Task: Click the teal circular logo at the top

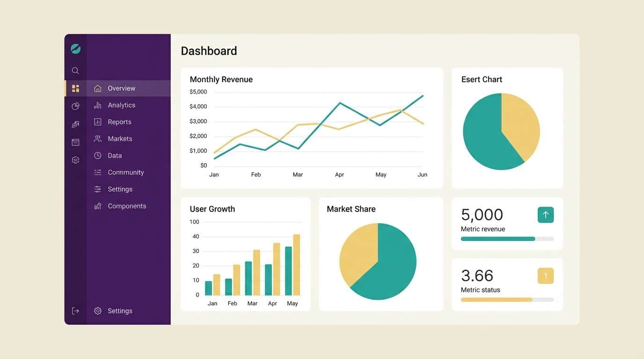Action: [75, 48]
